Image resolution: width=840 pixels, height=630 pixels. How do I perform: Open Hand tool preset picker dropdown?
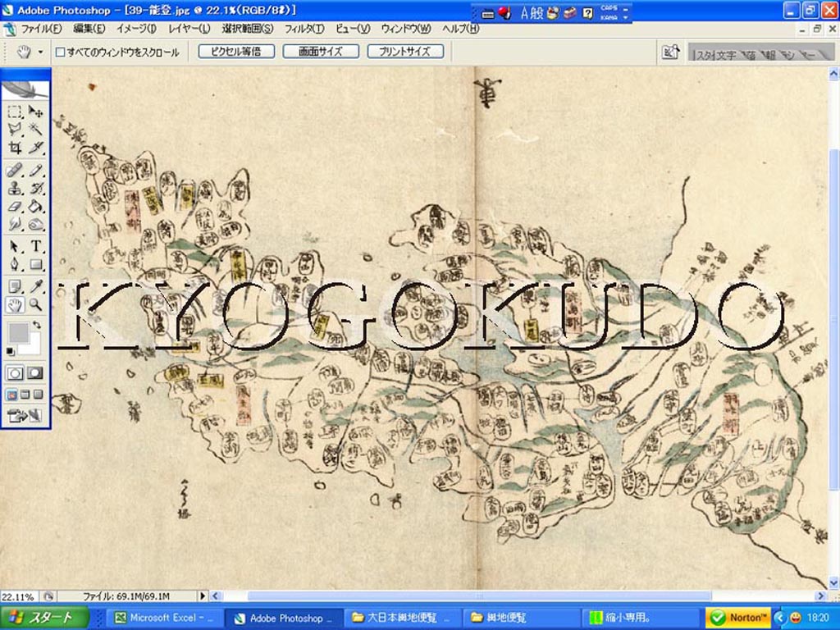click(x=40, y=52)
